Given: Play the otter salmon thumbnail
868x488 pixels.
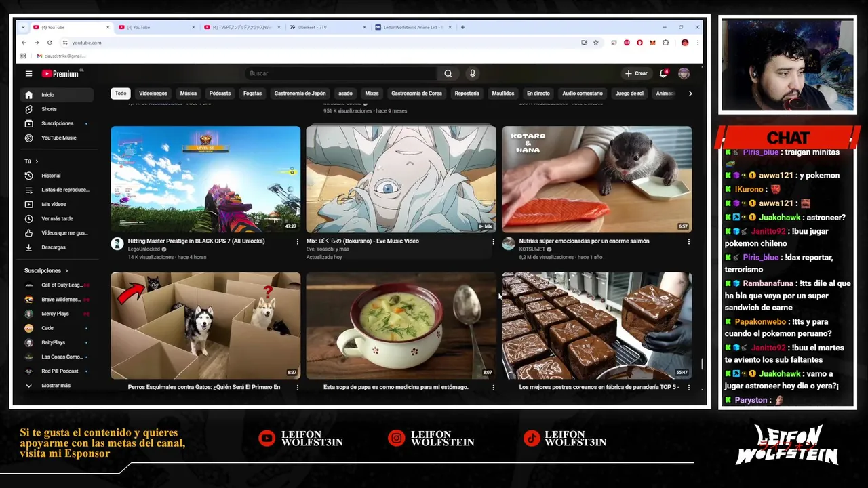Looking at the screenshot, I should [x=597, y=180].
